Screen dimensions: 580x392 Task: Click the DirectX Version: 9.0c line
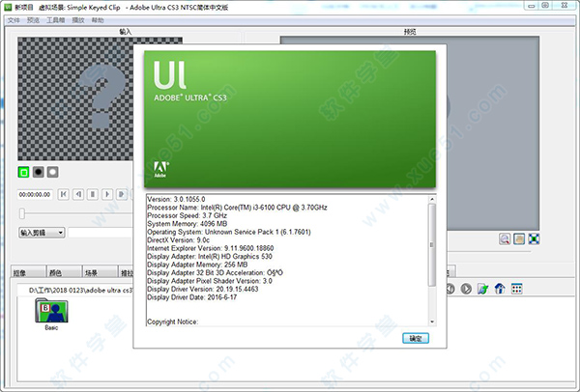pyautogui.click(x=178, y=240)
